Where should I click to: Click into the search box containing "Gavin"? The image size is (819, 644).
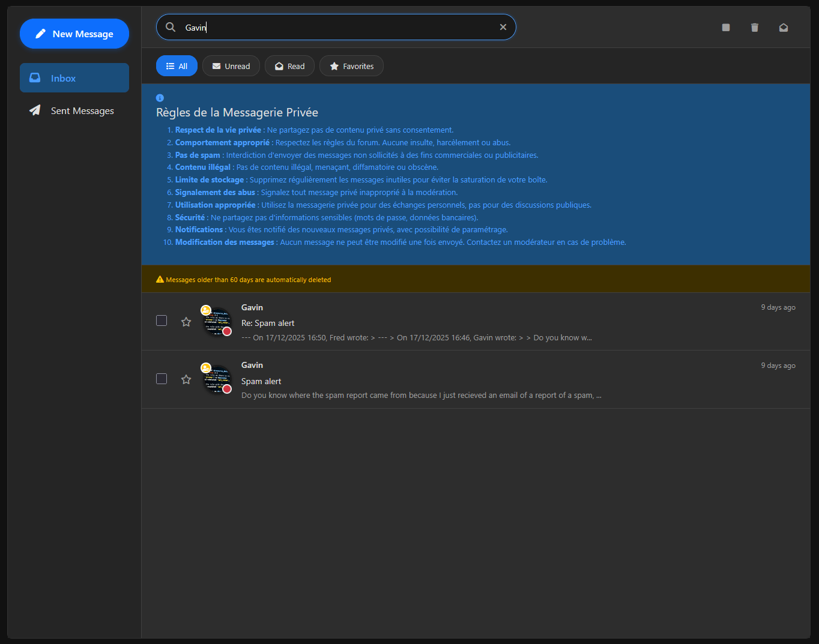tap(336, 28)
